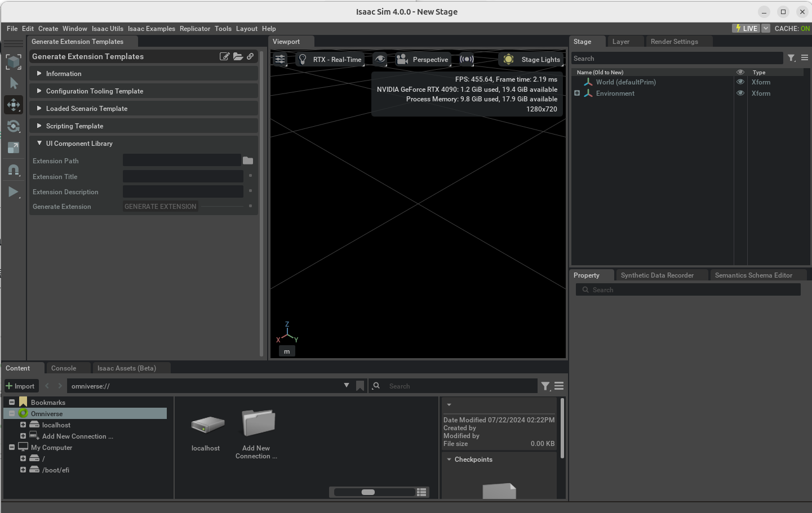The width and height of the screenshot is (812, 513).
Task: Browse folder icon next to Extension Path
Action: pyautogui.click(x=248, y=160)
